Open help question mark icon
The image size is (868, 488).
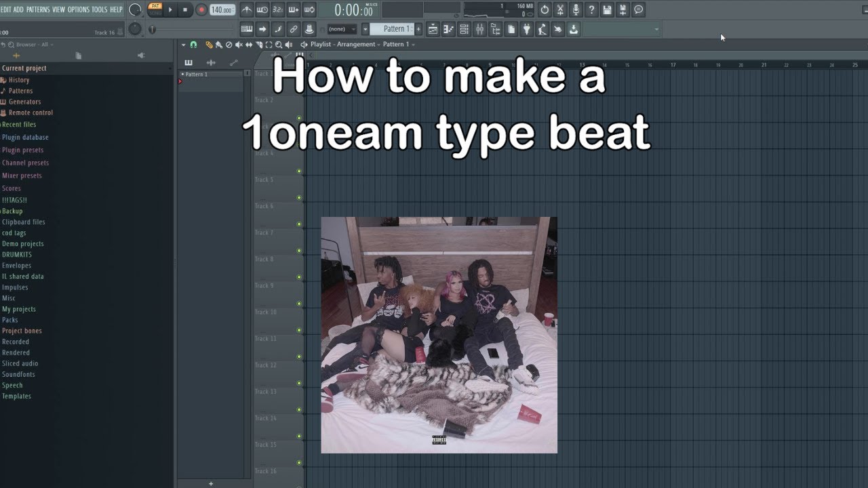coord(591,9)
